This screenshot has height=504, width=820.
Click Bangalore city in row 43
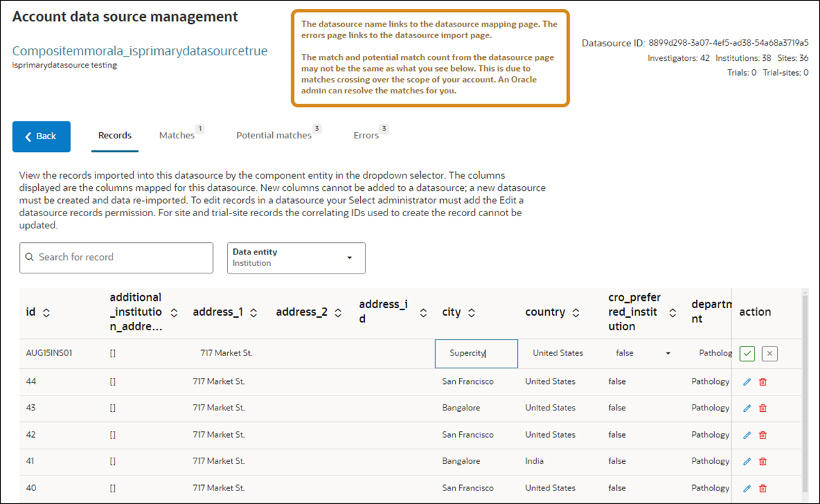pos(461,408)
